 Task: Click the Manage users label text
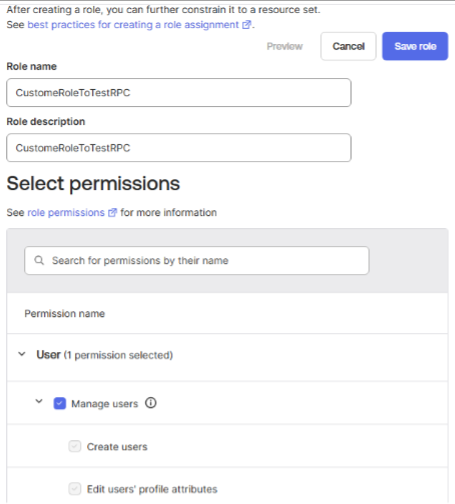pos(105,404)
